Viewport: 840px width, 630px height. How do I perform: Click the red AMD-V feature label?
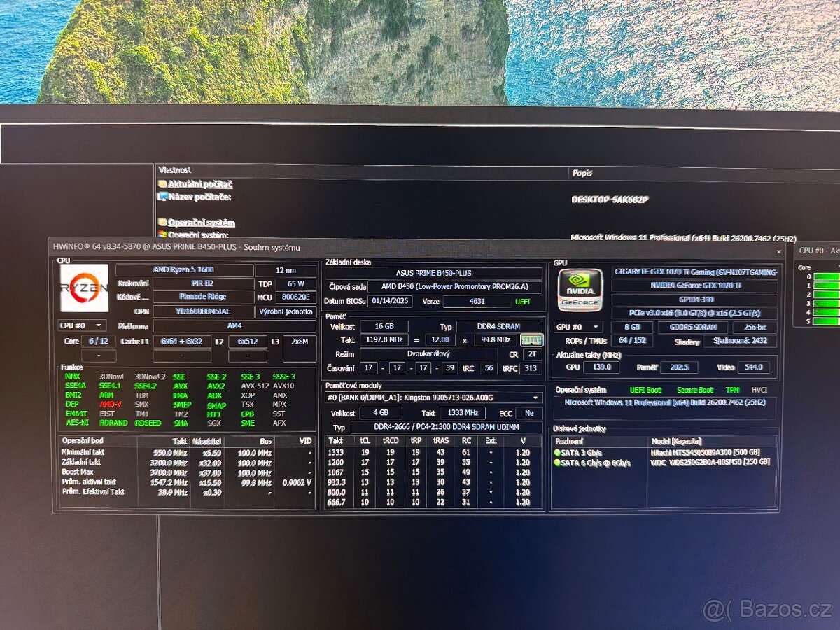tap(110, 405)
